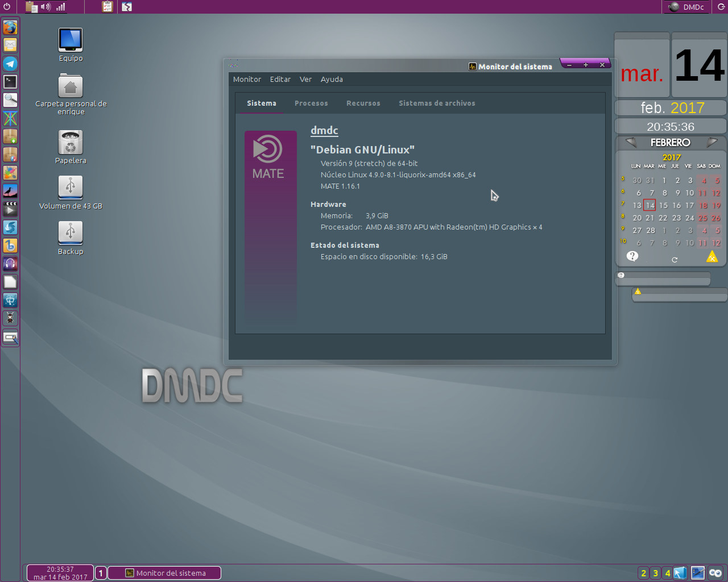Screen dimensions: 728x582
Task: Open the package box with globe dock icon
Action: tap(10, 154)
